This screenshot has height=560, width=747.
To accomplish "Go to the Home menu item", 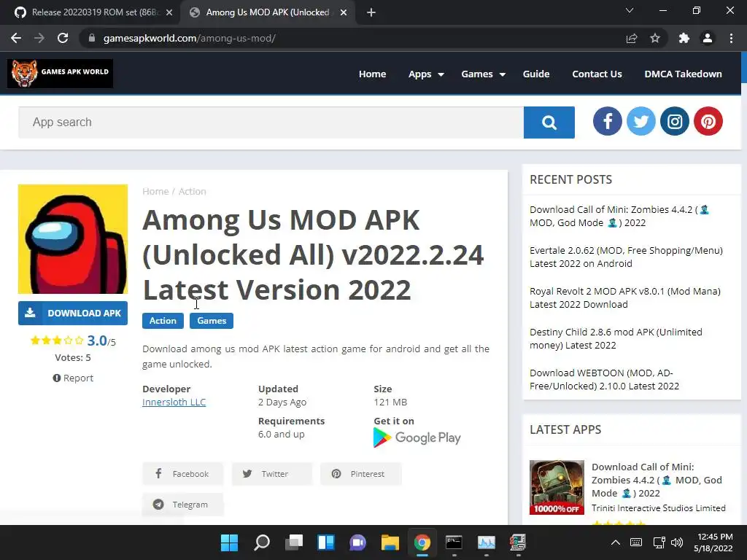I will [x=372, y=74].
